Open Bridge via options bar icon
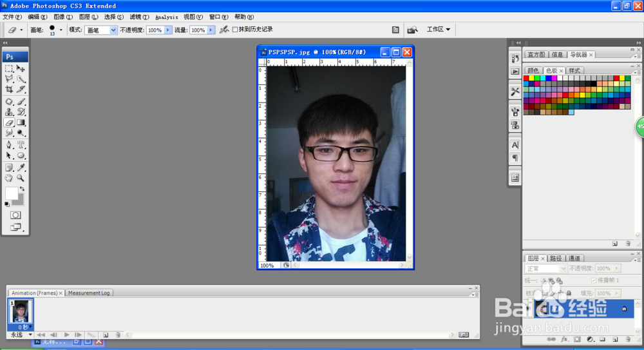 412,30
